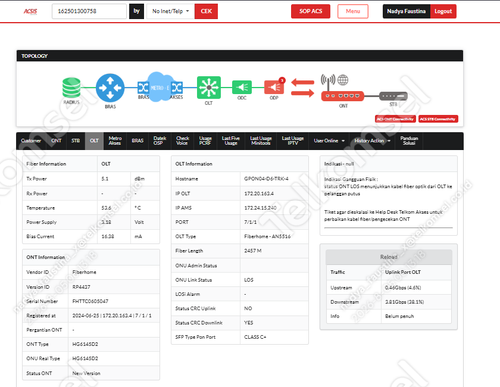Click Status ONT value New Version

[x=86, y=373]
